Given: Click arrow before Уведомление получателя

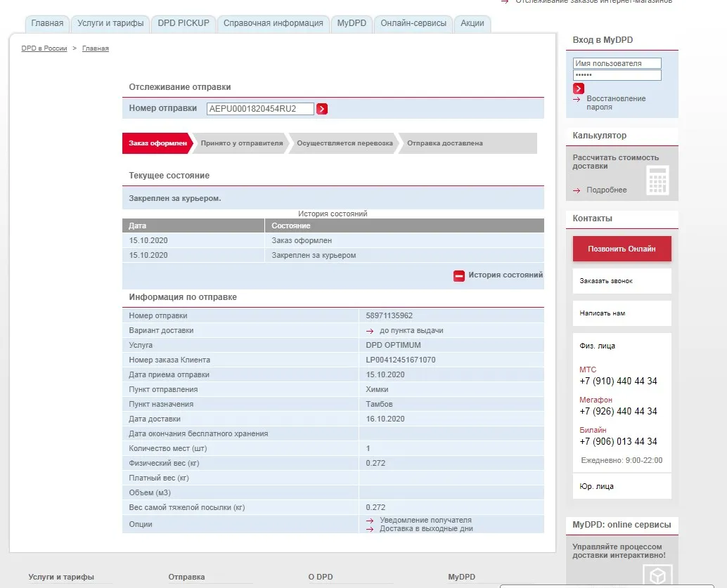Looking at the screenshot, I should (x=370, y=521).
